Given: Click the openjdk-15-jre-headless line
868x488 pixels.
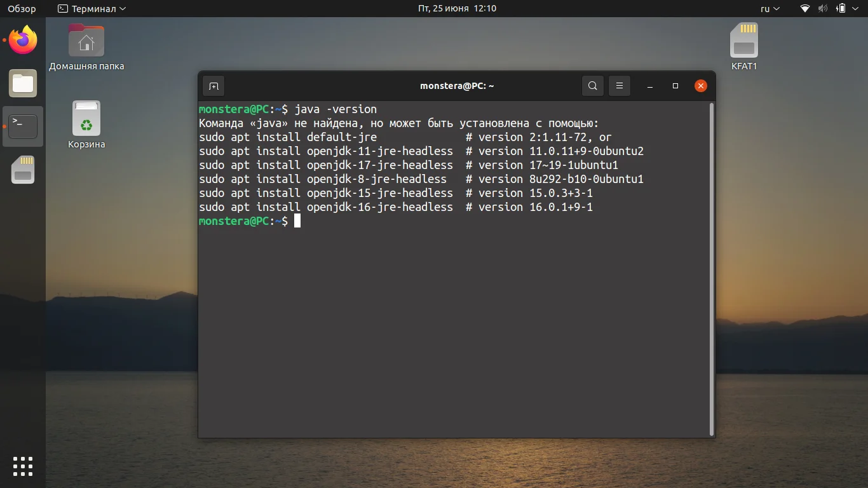Looking at the screenshot, I should pos(396,193).
